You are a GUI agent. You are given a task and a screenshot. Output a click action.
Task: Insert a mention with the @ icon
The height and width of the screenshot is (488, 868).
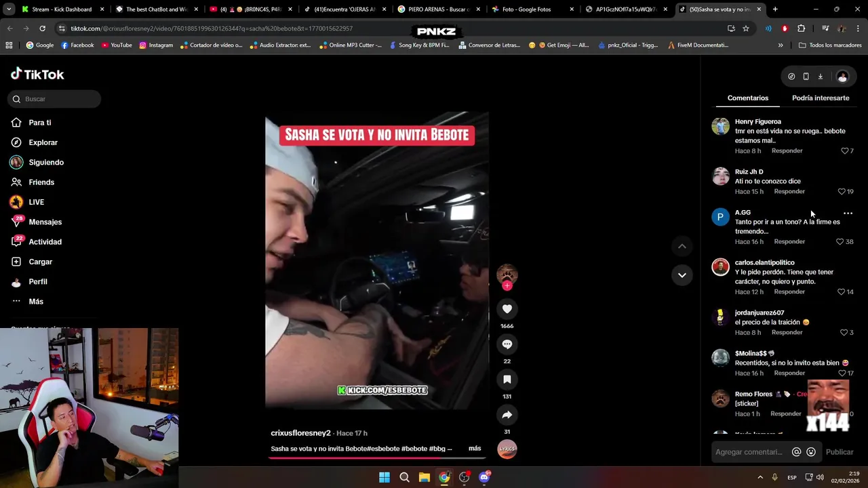(797, 452)
